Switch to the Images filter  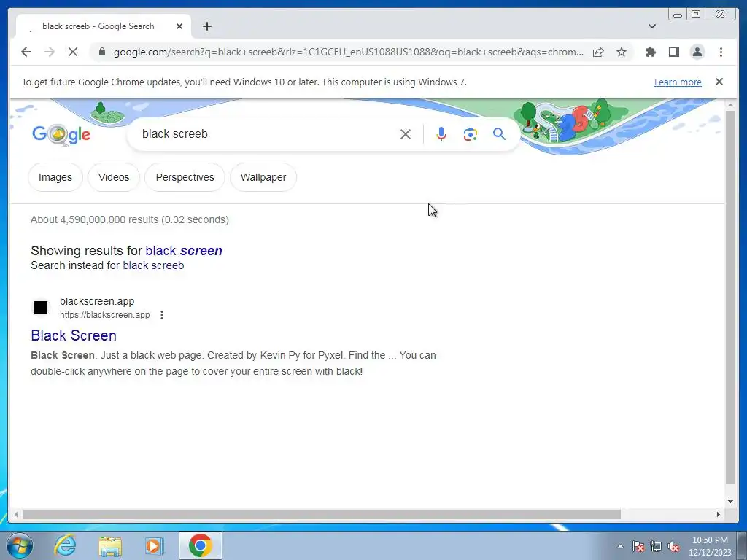click(55, 177)
